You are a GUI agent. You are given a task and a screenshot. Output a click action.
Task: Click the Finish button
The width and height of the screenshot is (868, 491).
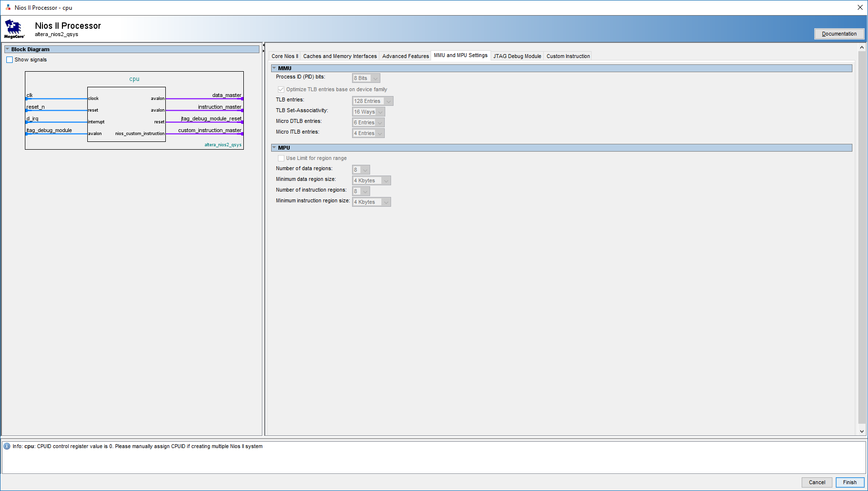[849, 482]
